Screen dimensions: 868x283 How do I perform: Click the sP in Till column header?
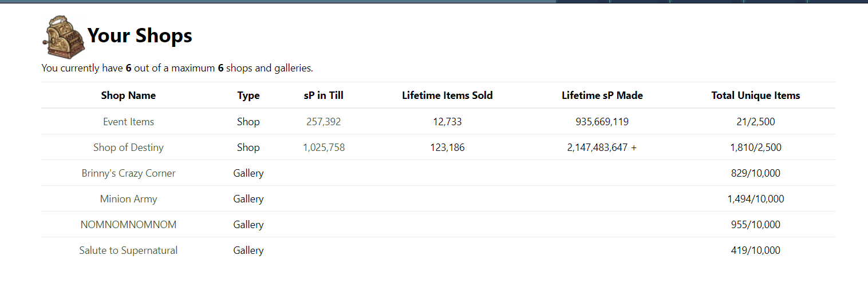323,95
